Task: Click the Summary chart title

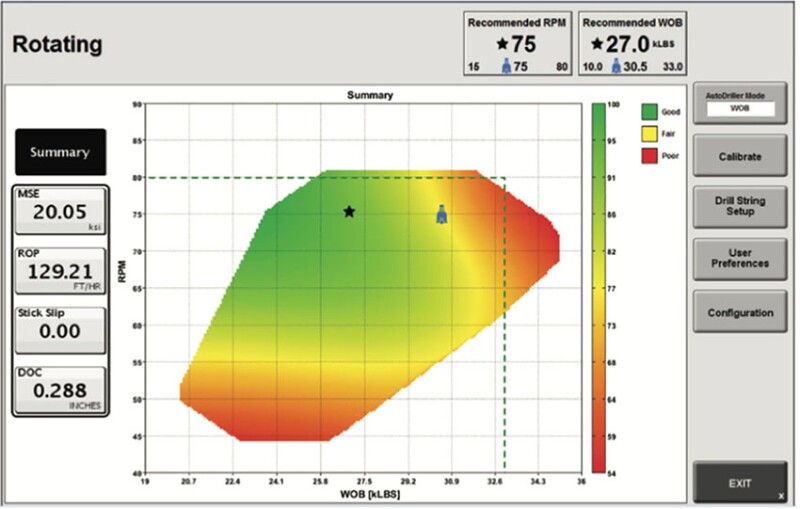Action: pyautogui.click(x=370, y=95)
